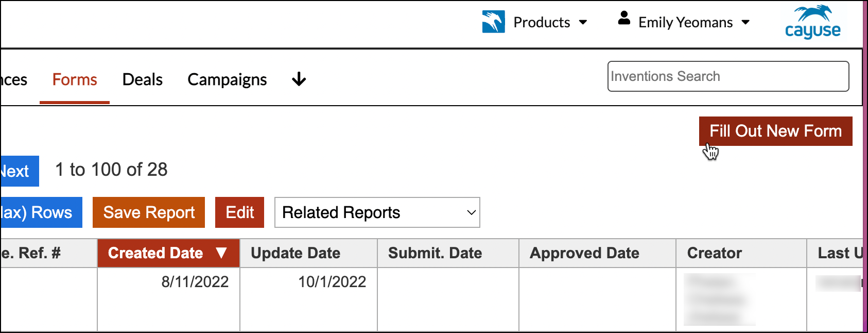Screen dimensions: 868x333
Task: Click the '1 to 100 of 28' text
Action: tap(111, 170)
